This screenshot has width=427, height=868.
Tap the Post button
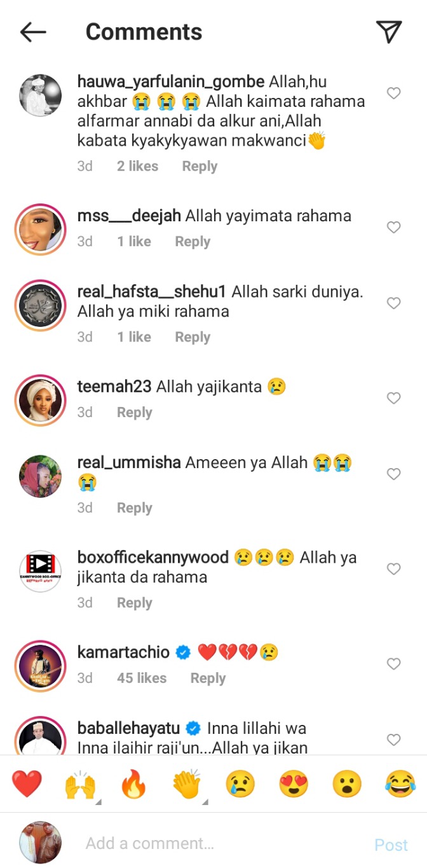391,844
